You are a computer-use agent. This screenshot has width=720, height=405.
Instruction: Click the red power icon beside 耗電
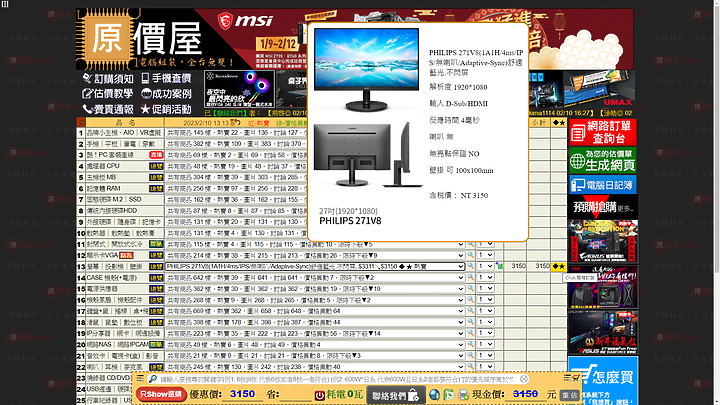pos(320,395)
